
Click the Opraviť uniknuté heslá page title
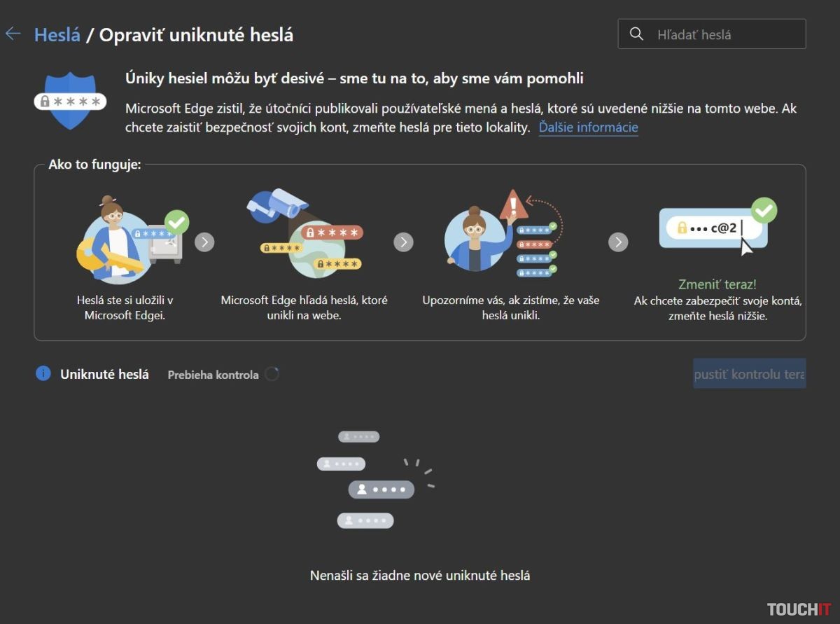click(x=196, y=35)
